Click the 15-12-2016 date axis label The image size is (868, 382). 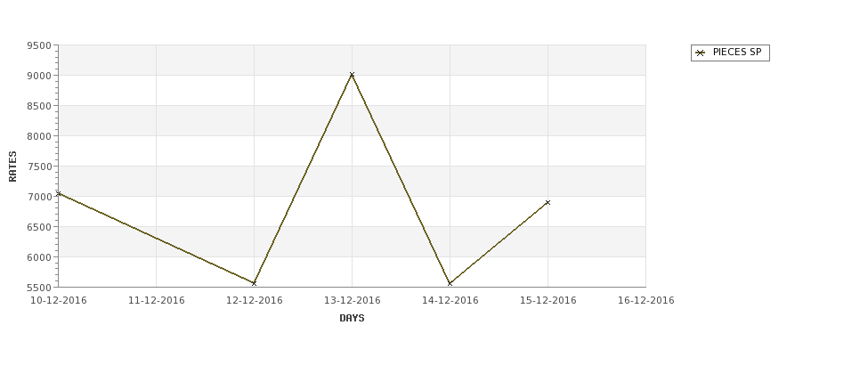point(548,301)
